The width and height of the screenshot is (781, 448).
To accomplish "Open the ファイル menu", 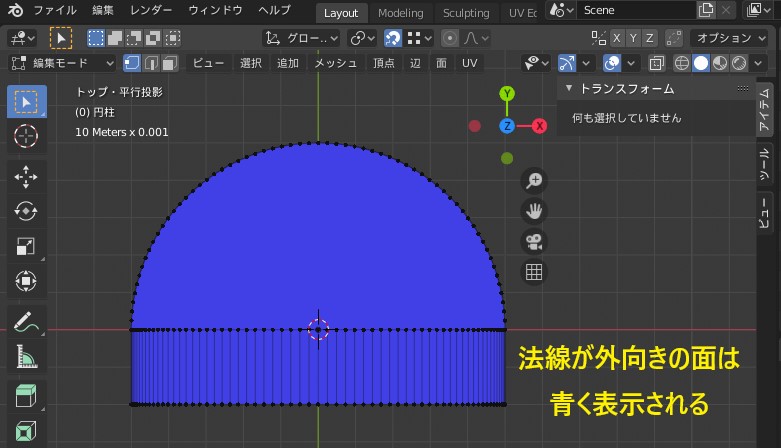I will click(x=55, y=10).
